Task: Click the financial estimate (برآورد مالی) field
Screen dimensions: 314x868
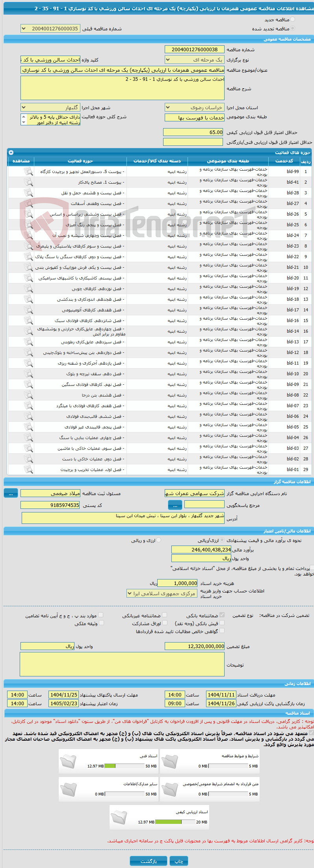Action: [x=201, y=549]
